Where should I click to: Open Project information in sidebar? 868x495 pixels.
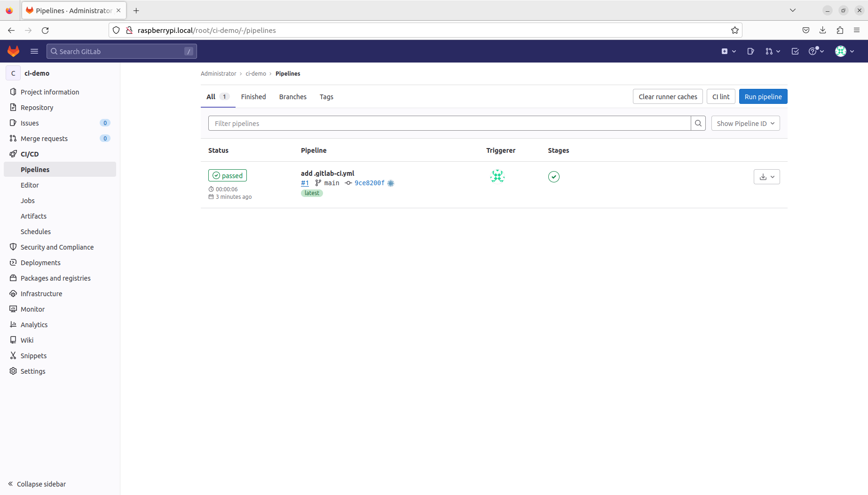(60, 92)
